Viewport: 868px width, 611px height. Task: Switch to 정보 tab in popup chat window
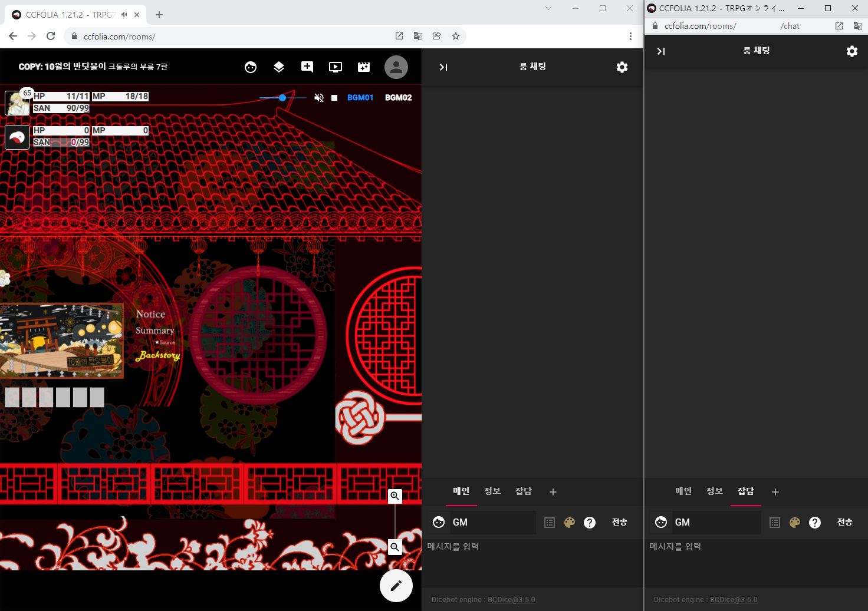click(x=715, y=491)
